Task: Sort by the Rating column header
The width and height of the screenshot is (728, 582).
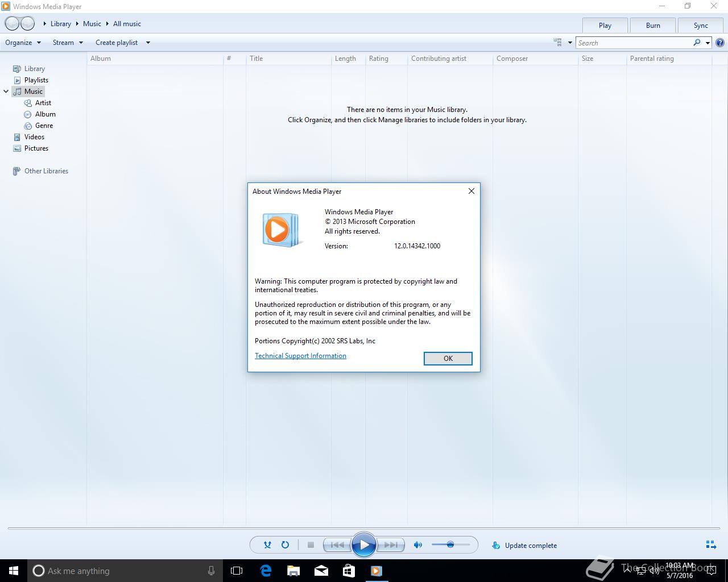Action: tap(386, 59)
